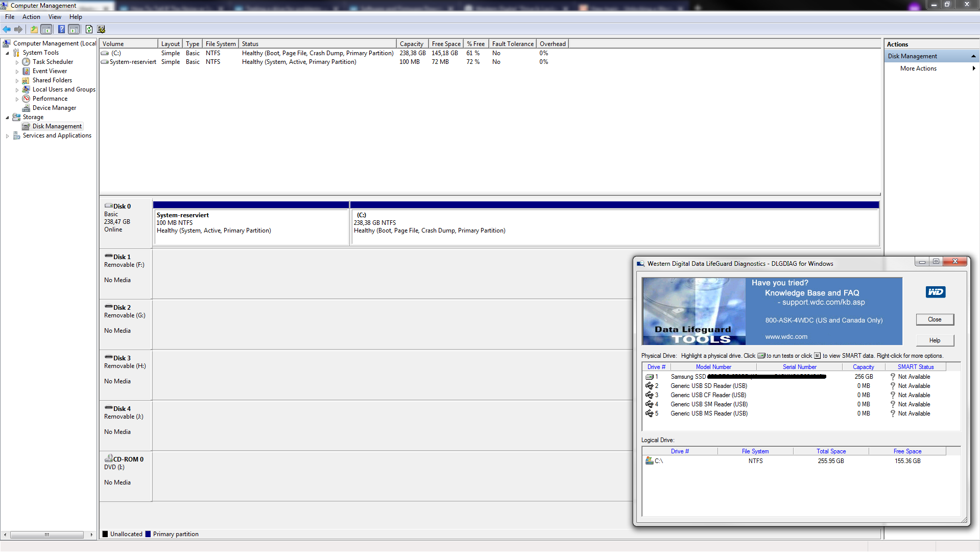The height and width of the screenshot is (552, 980).
Task: Click the Services and Applications icon
Action: pos(16,135)
